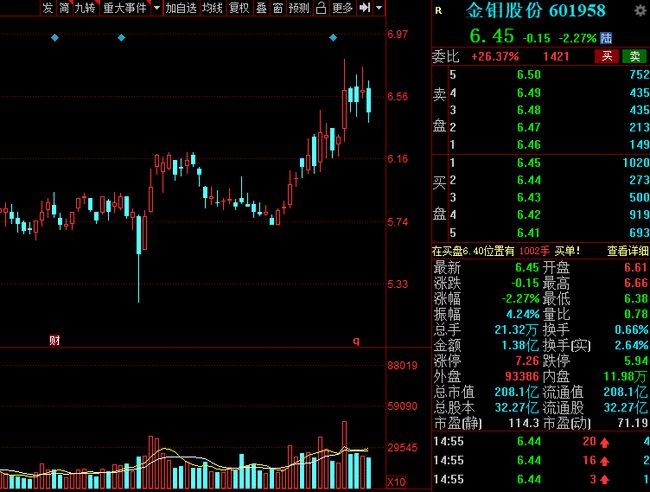Click the 委比 +26.37% value
The image size is (650, 492).
495,56
